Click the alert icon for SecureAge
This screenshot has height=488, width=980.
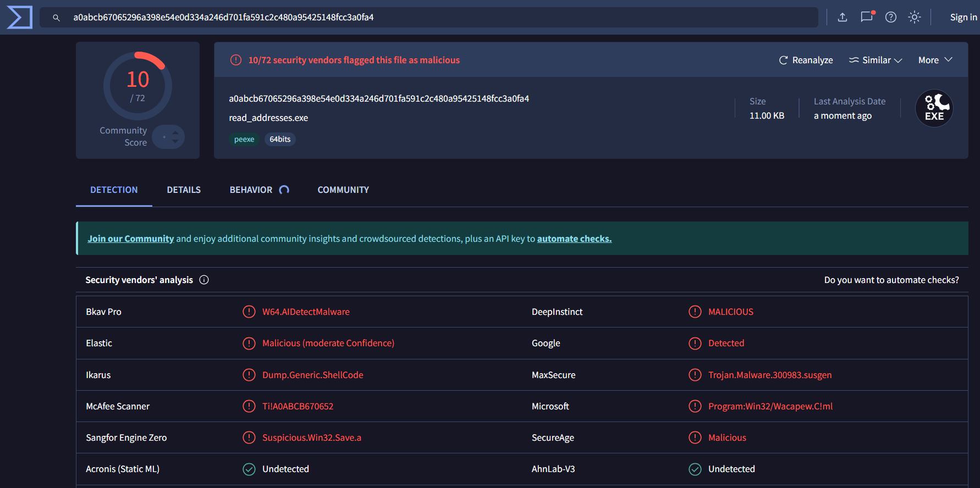[695, 437]
